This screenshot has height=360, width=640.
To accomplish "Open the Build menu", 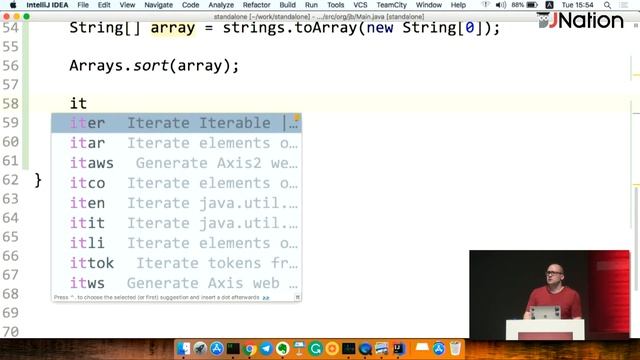I will point(287,5).
